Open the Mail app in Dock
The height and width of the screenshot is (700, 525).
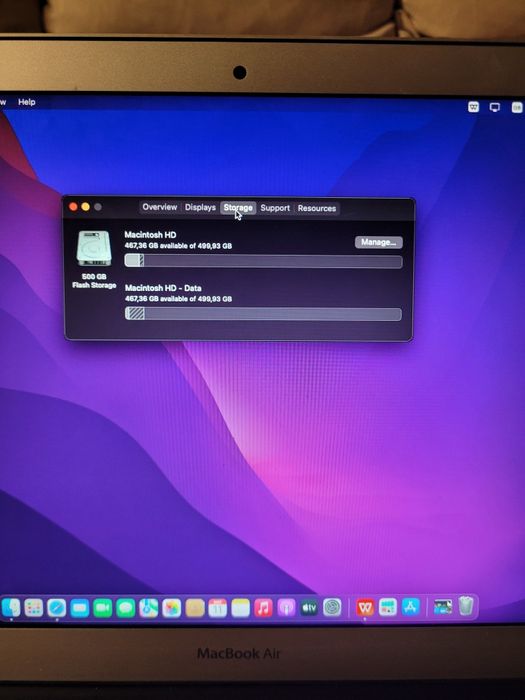[79, 608]
